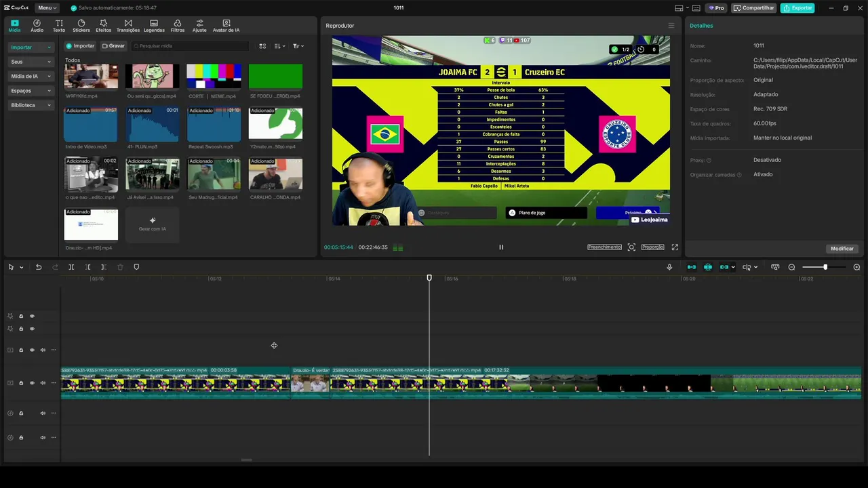Image resolution: width=868 pixels, height=488 pixels.
Task: Split the clip at playhead
Action: pyautogui.click(x=71, y=267)
